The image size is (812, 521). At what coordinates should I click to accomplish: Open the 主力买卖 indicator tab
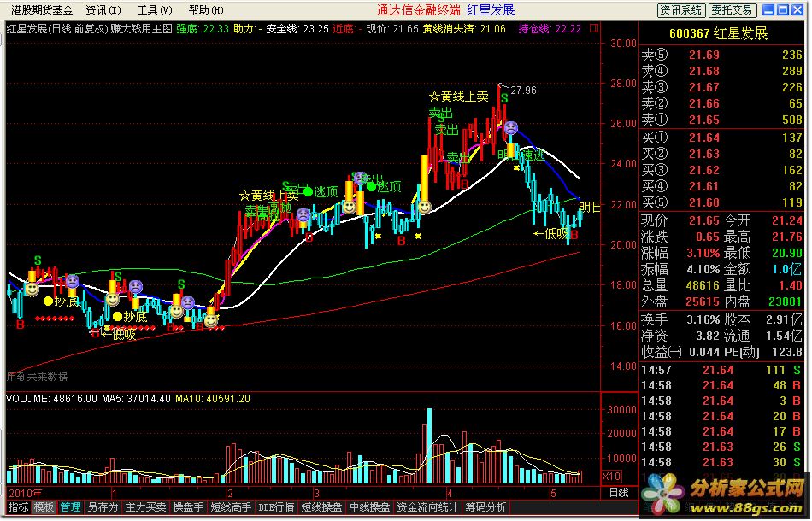pyautogui.click(x=145, y=507)
